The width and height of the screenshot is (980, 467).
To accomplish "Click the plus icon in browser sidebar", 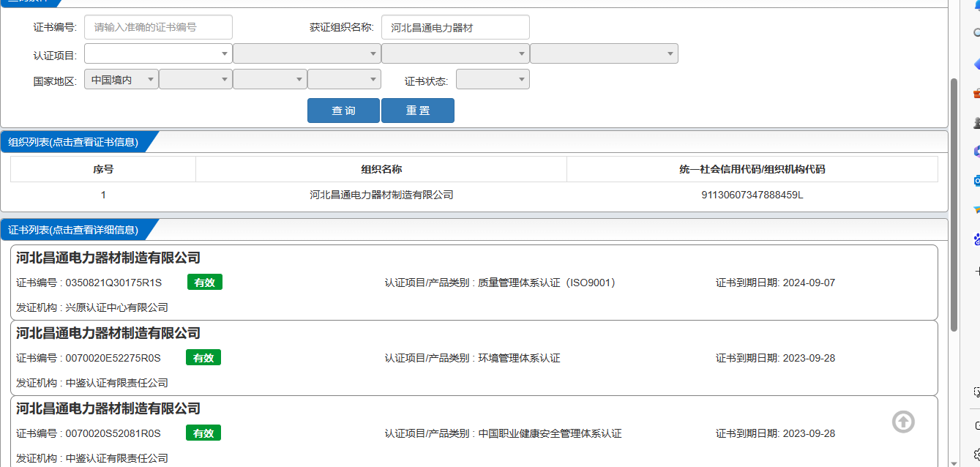I will tap(976, 272).
